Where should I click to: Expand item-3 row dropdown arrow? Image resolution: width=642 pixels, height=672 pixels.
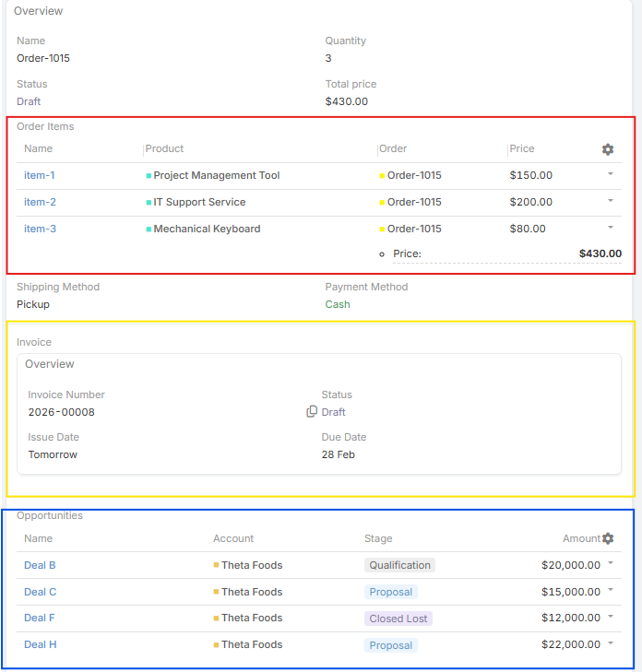point(611,228)
